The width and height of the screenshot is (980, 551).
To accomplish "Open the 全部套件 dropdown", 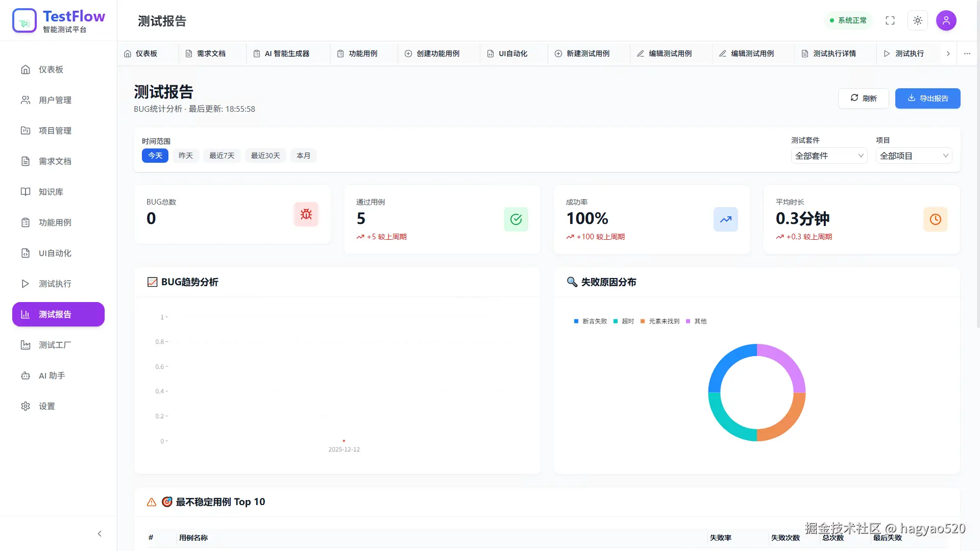I will 828,156.
